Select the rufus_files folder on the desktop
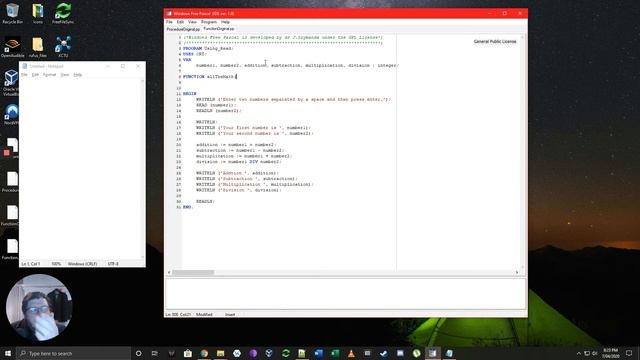The image size is (640, 360). coord(38,47)
